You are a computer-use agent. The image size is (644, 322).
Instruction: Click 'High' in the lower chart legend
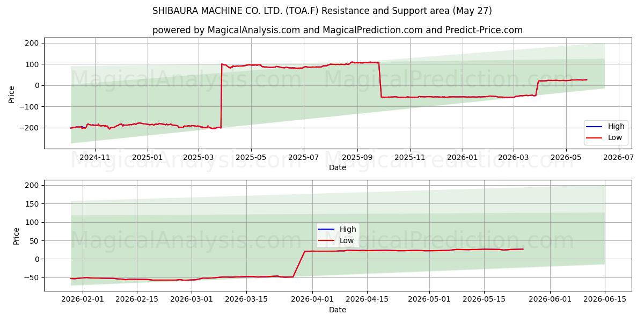click(x=348, y=229)
